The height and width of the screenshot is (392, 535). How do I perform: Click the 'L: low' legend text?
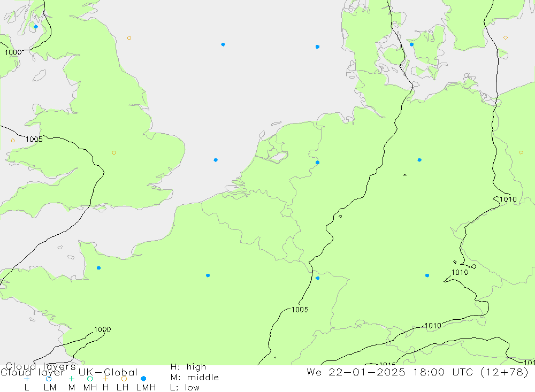(x=185, y=388)
